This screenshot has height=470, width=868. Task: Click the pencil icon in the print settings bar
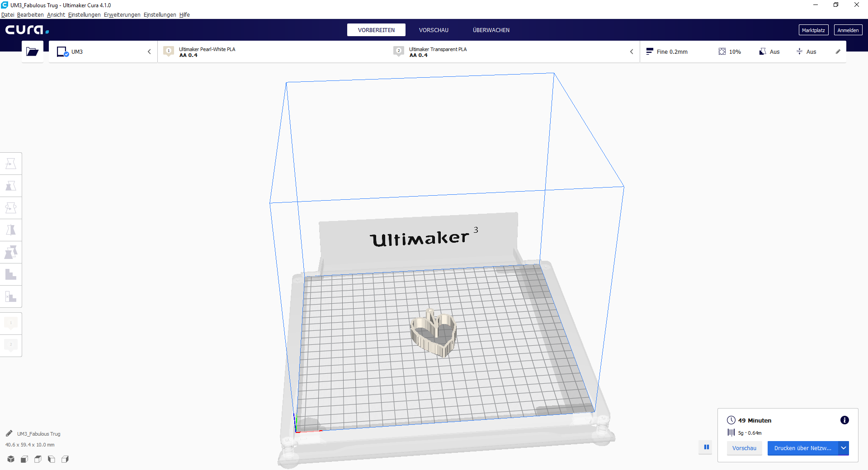838,52
